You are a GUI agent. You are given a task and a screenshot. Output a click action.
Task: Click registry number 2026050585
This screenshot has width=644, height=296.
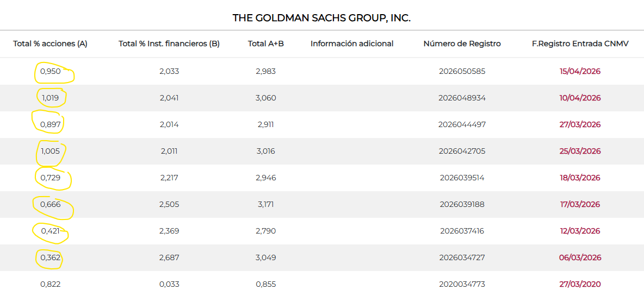462,71
